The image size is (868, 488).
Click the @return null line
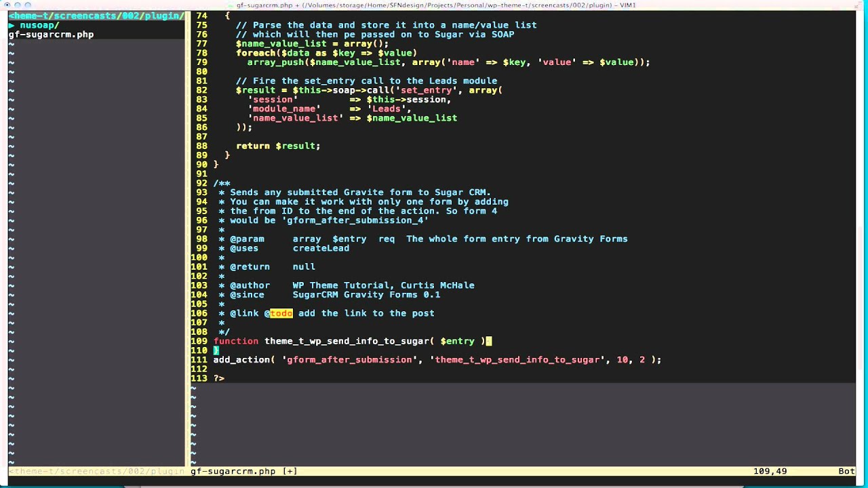pos(267,267)
